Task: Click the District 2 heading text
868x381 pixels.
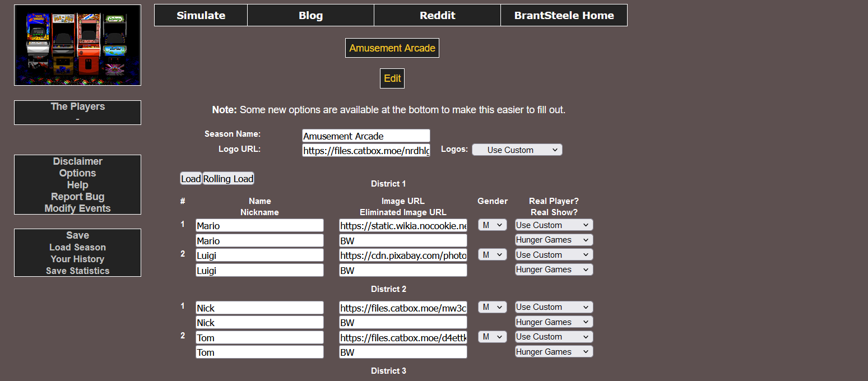Action: [388, 289]
